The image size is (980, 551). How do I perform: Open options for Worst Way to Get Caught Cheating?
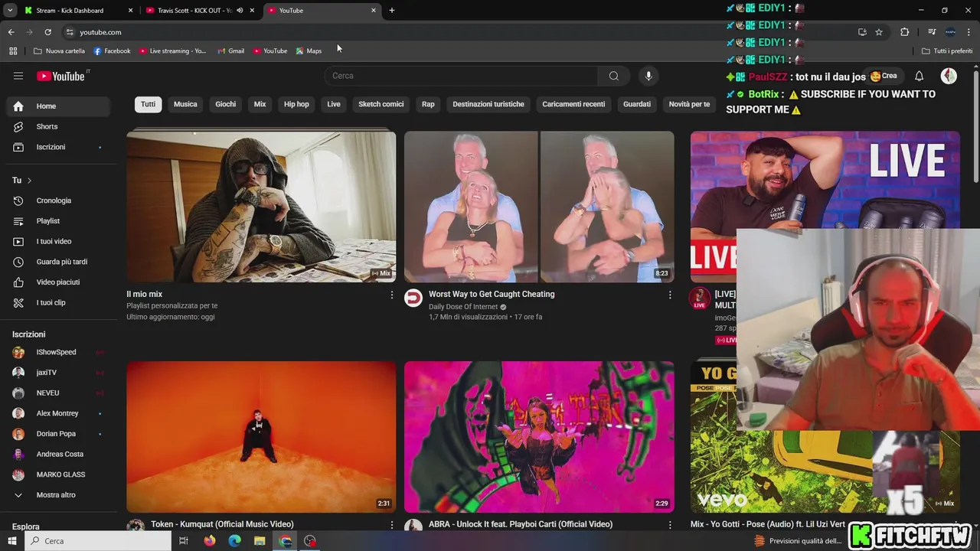670,295
